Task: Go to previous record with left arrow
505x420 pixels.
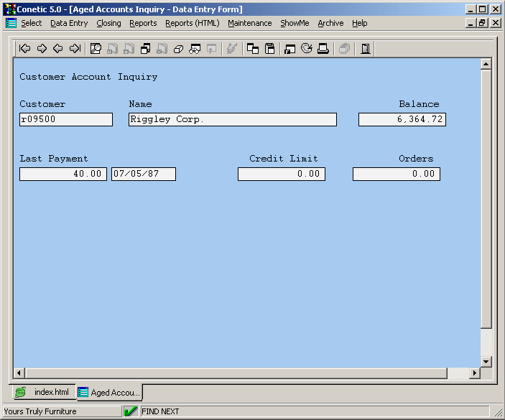Action: point(58,49)
